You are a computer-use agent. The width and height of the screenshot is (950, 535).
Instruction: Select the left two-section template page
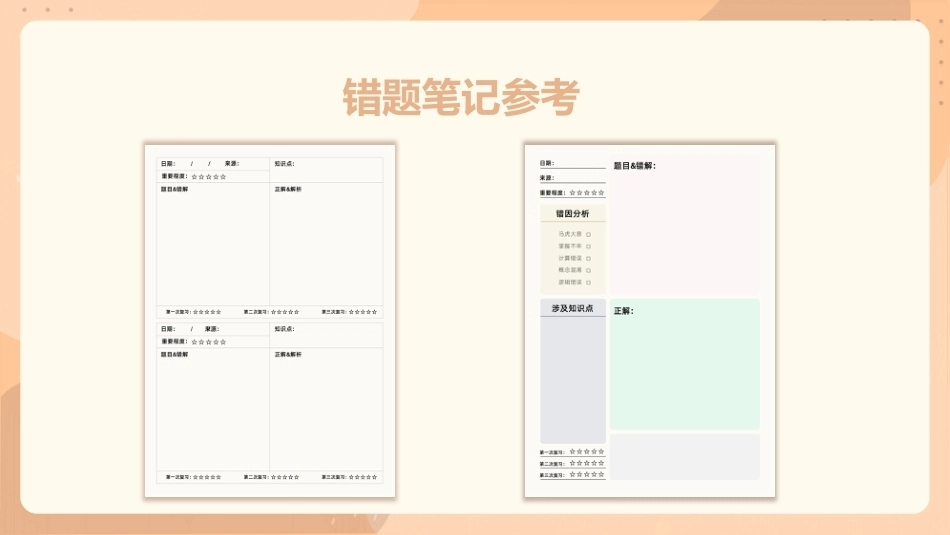[x=270, y=321]
